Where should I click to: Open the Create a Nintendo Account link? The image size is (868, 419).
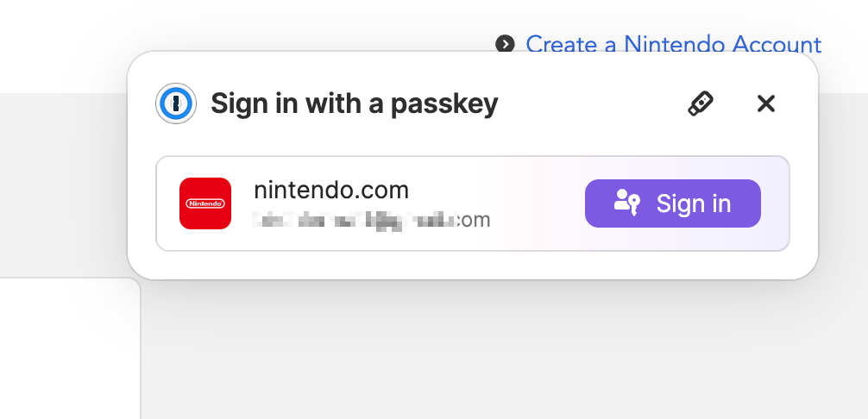[x=673, y=44]
